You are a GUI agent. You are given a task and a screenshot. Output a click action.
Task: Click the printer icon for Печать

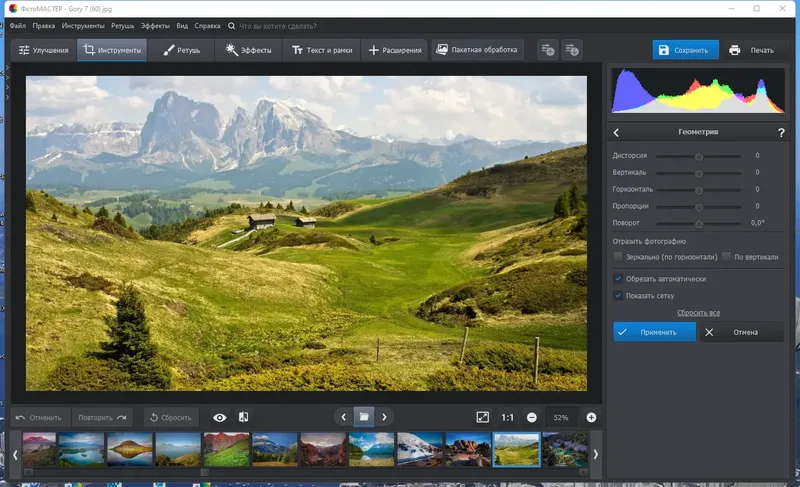[734, 50]
